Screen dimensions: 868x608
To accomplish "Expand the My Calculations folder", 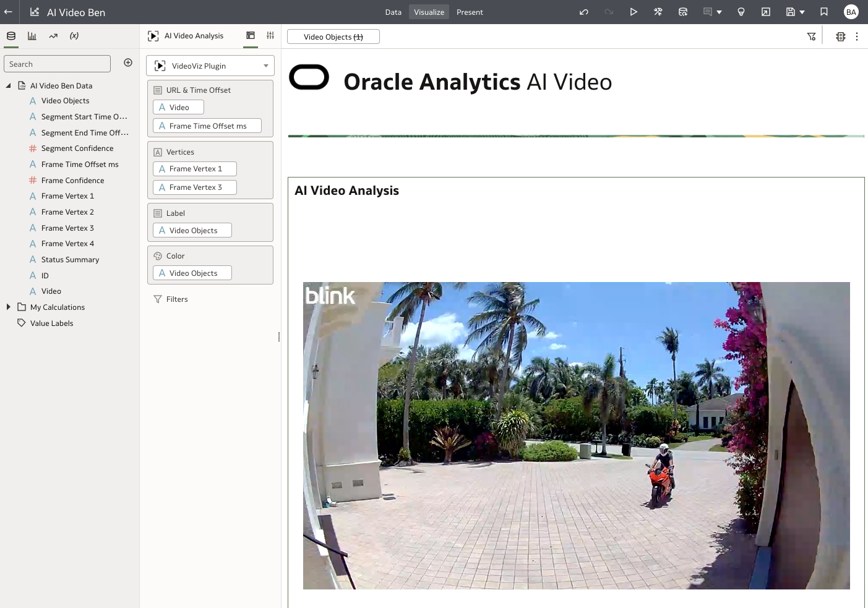I will pos(8,307).
